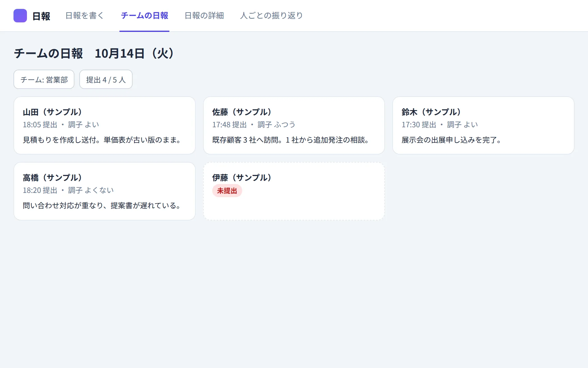Click the 日報 brand title text
This screenshot has height=368, width=588.
pyautogui.click(x=41, y=16)
